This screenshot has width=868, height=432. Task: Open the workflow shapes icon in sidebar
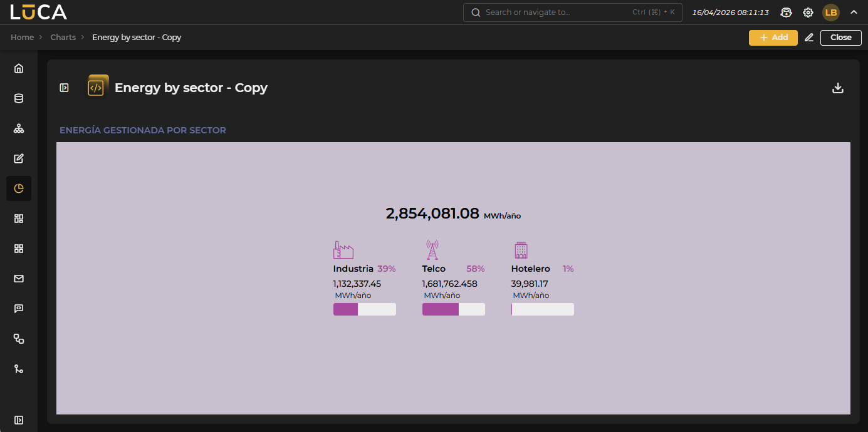[x=19, y=339]
